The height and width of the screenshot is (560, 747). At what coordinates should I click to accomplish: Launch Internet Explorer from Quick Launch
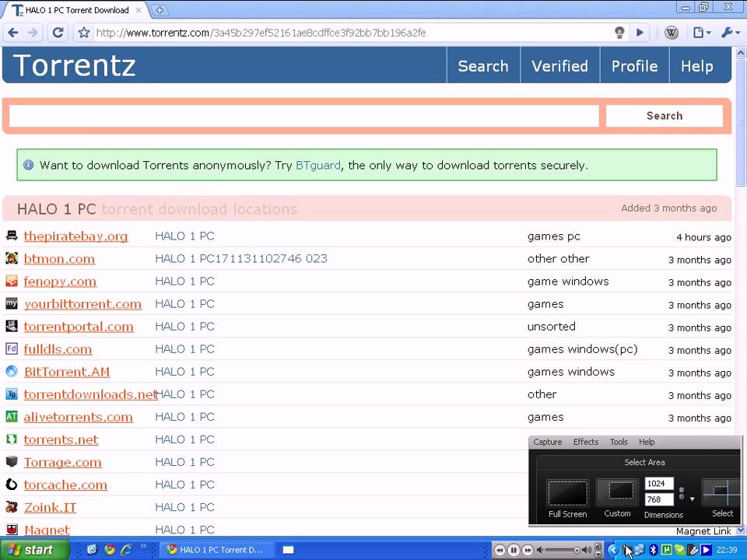click(x=126, y=550)
